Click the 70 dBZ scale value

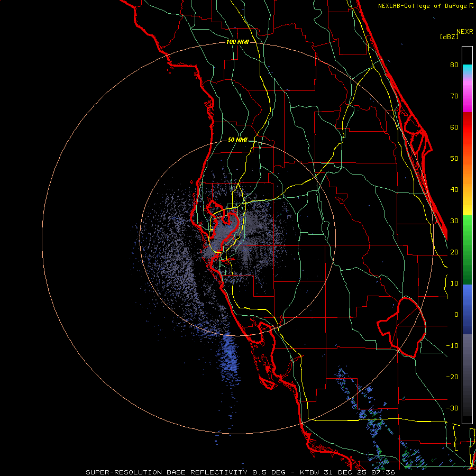pos(454,96)
